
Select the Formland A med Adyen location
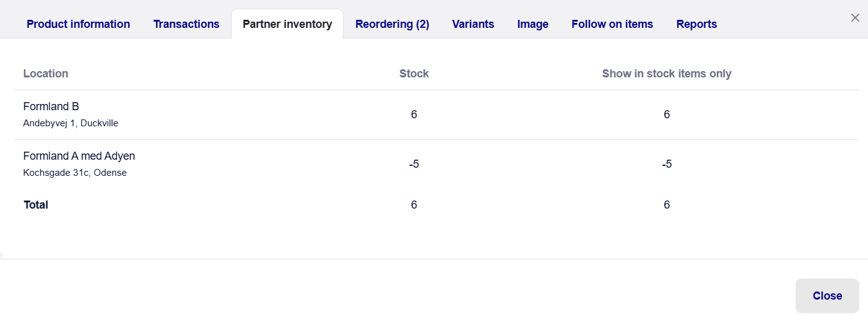tap(79, 156)
